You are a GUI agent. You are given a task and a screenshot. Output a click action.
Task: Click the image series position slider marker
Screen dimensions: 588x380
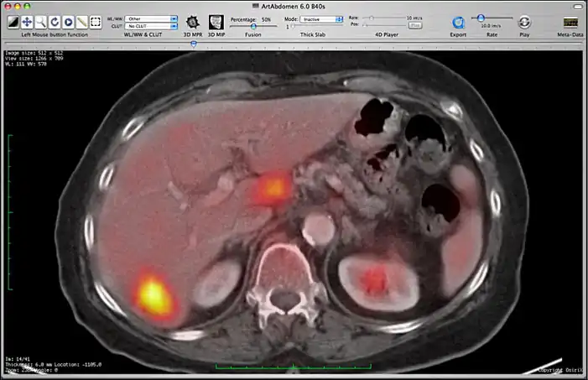coord(195,44)
